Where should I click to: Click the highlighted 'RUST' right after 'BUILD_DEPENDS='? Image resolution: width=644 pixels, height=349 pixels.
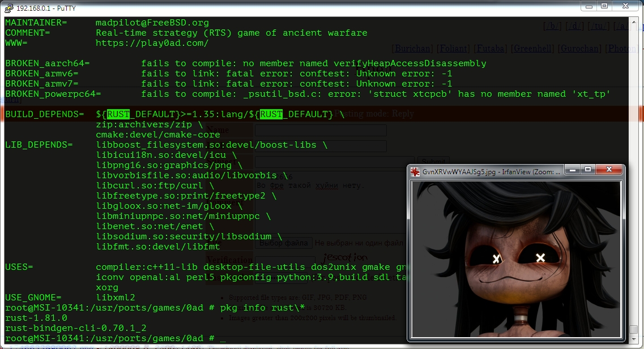pos(118,114)
